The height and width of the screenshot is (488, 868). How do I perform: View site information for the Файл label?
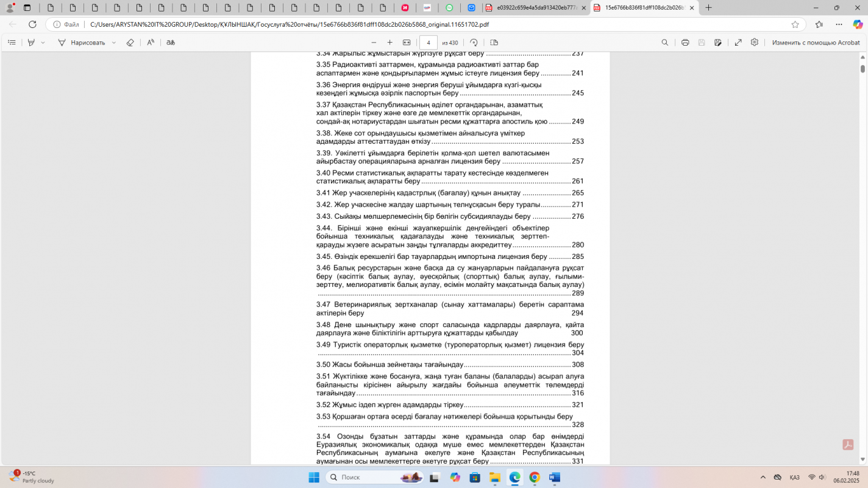pos(66,24)
